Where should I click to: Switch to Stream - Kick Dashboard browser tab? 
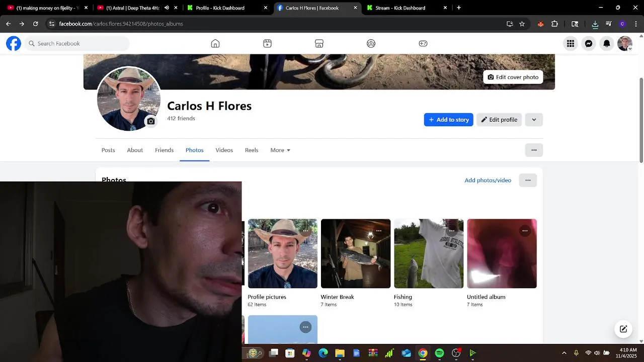[406, 8]
